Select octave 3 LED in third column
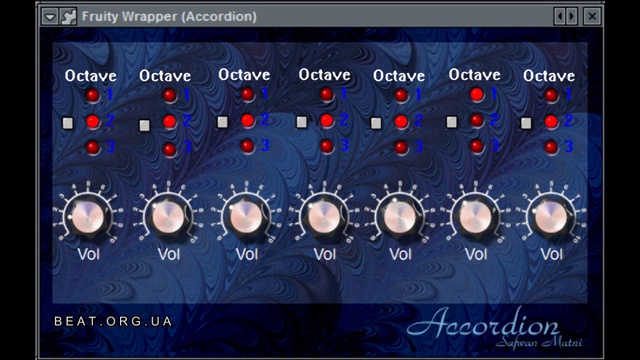Viewport: 640px width, 360px height. pyautogui.click(x=248, y=146)
